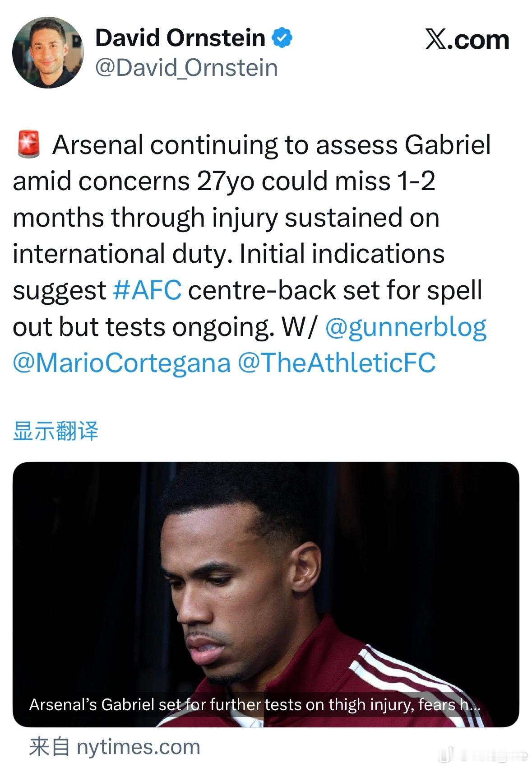Open the @TheAthleticFC mention
The width and height of the screenshot is (532, 768).
[x=337, y=363]
